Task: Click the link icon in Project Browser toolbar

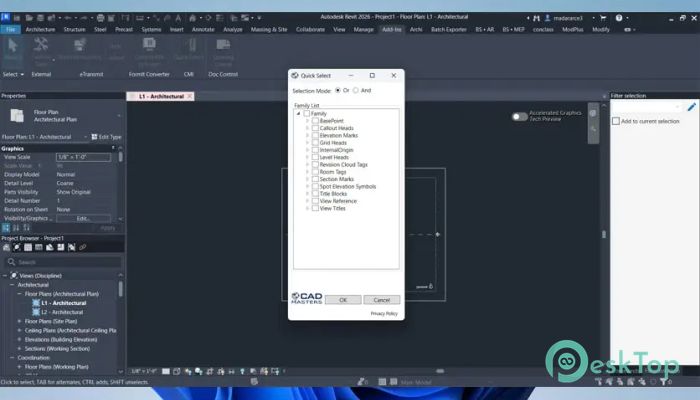Action: click(83, 247)
